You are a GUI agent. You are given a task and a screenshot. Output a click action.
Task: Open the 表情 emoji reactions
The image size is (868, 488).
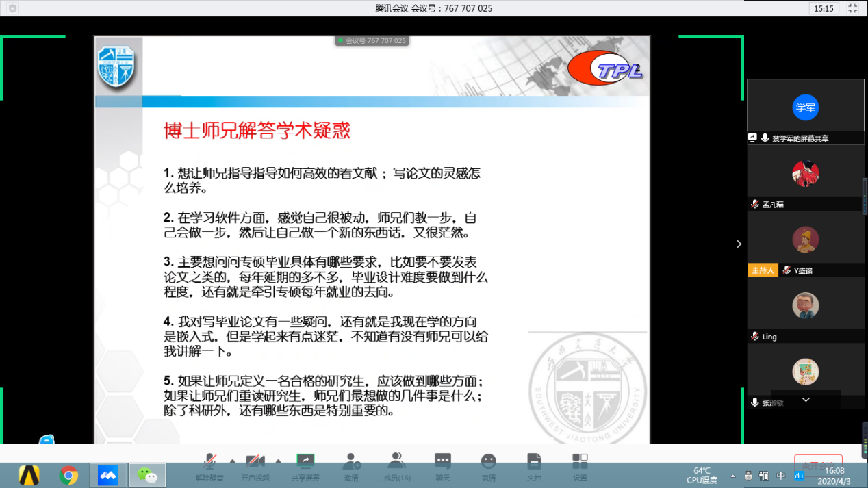point(488,461)
